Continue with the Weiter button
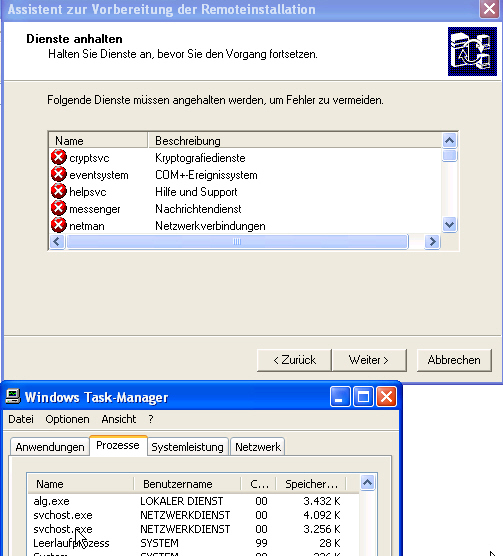The height and width of the screenshot is (556, 503). pyautogui.click(x=369, y=360)
